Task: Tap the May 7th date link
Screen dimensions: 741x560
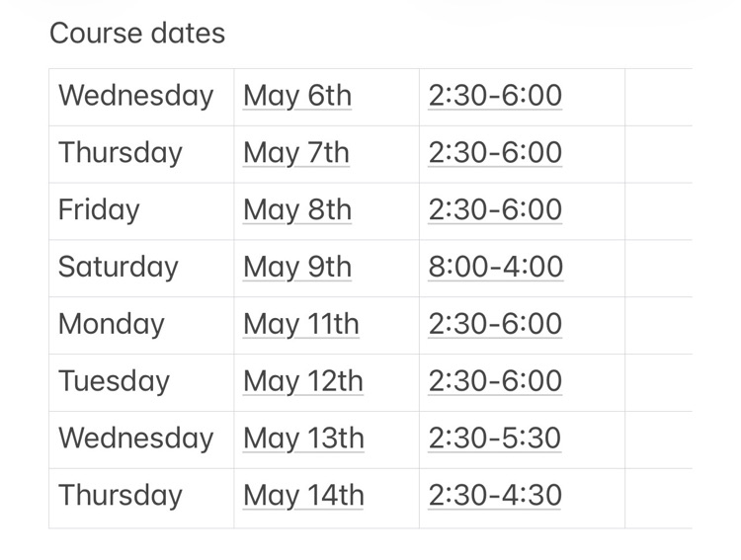Action: point(295,153)
